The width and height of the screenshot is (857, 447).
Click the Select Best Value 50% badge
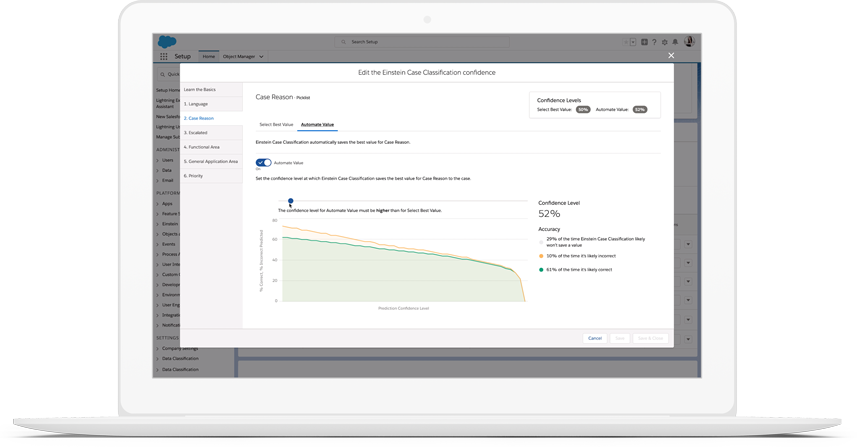tap(583, 109)
